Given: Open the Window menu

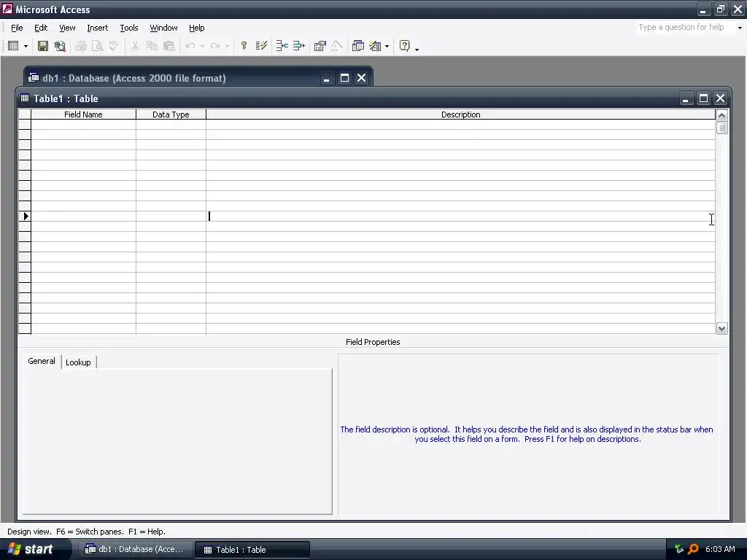Looking at the screenshot, I should [x=163, y=28].
